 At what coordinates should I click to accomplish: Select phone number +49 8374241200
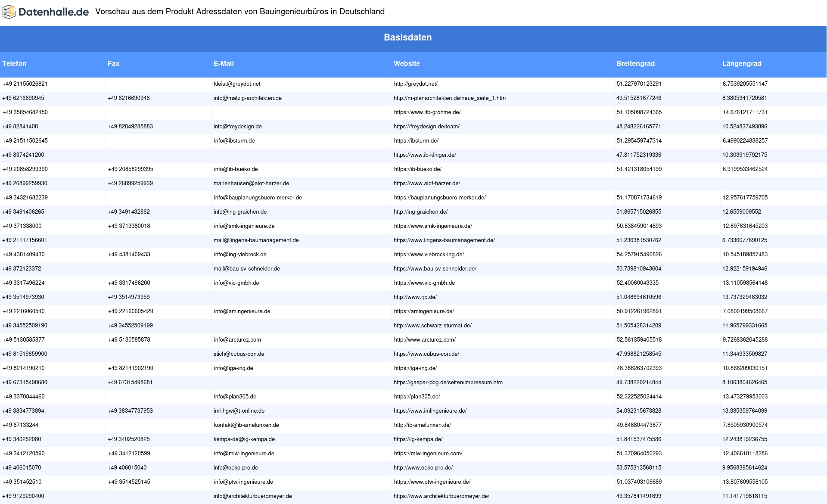[x=23, y=155]
